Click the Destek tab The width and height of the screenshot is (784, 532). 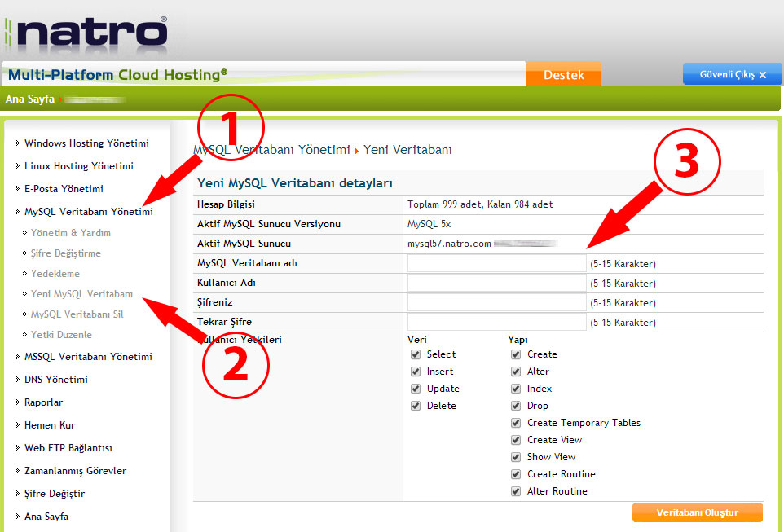[x=563, y=74]
